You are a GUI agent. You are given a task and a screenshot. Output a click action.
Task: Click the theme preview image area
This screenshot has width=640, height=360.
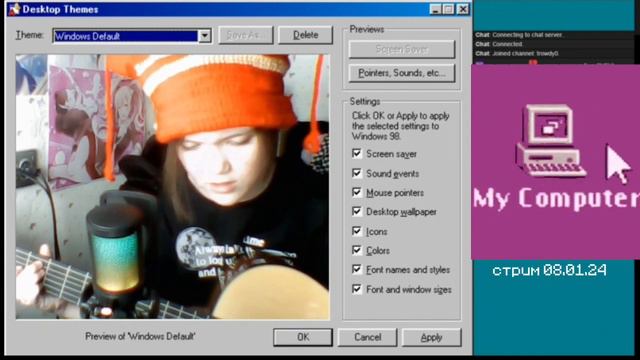point(173,187)
